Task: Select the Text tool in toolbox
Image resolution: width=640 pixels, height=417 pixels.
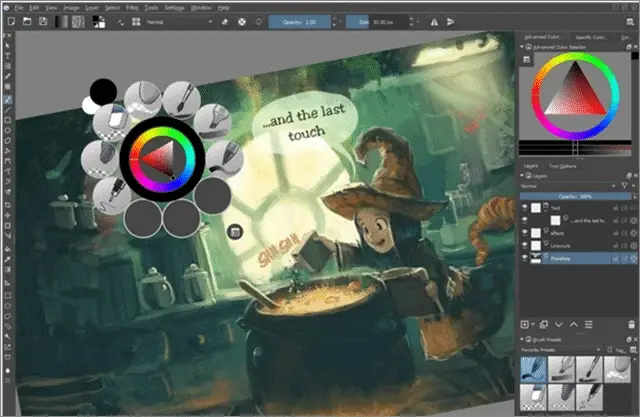Action: (7, 56)
